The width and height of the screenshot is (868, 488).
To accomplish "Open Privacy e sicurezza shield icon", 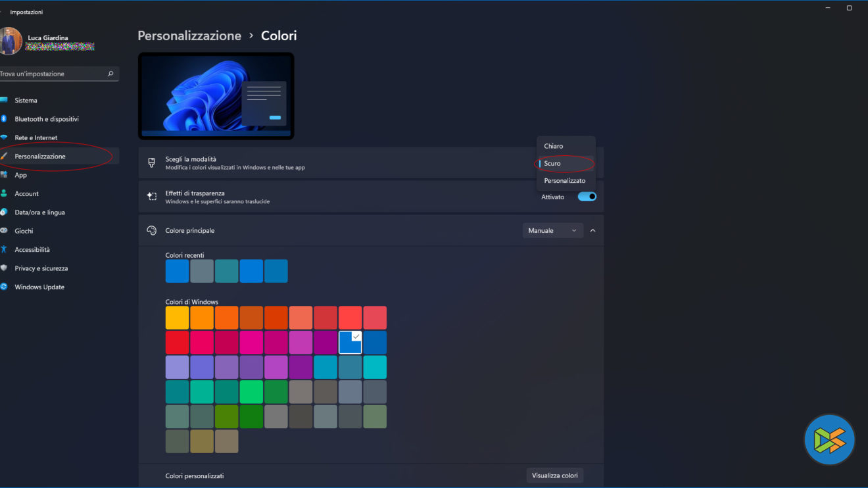I will pos(3,268).
